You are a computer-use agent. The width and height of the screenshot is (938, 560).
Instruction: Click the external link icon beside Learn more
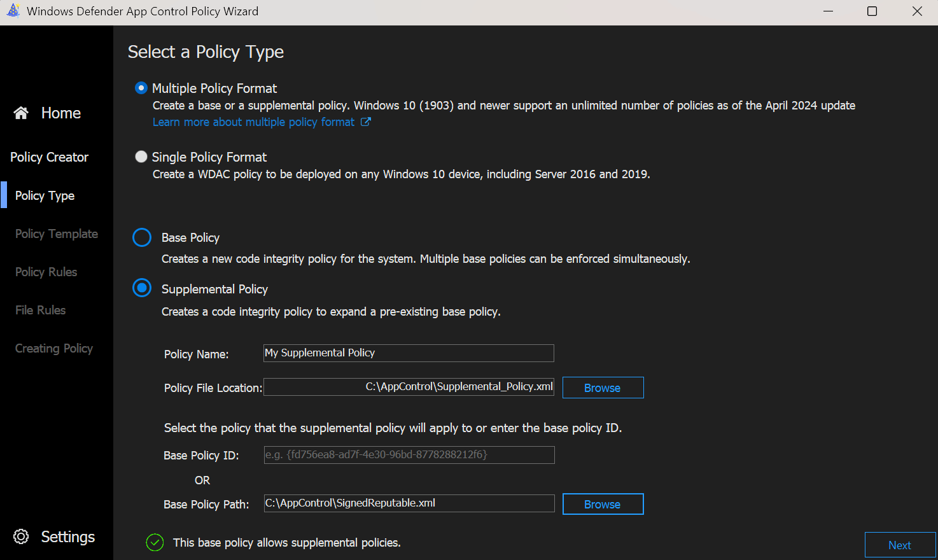366,122
